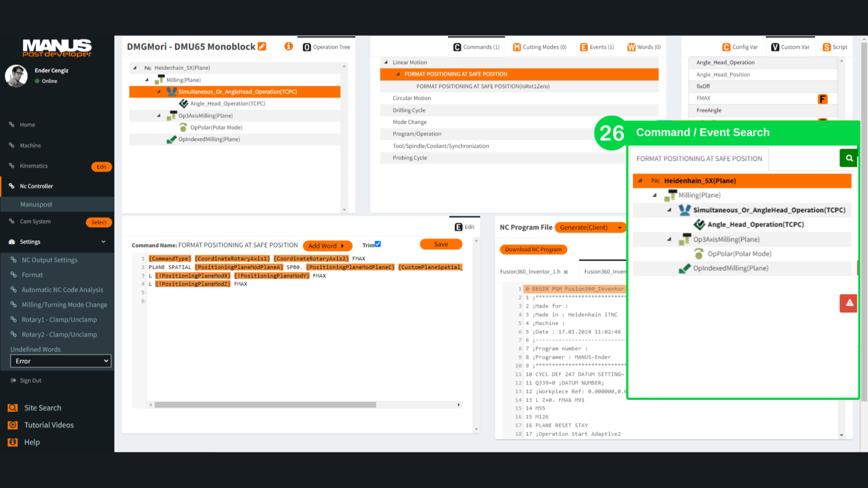This screenshot has width=868, height=488.
Task: Click the red warning triangle icon
Action: point(849,303)
